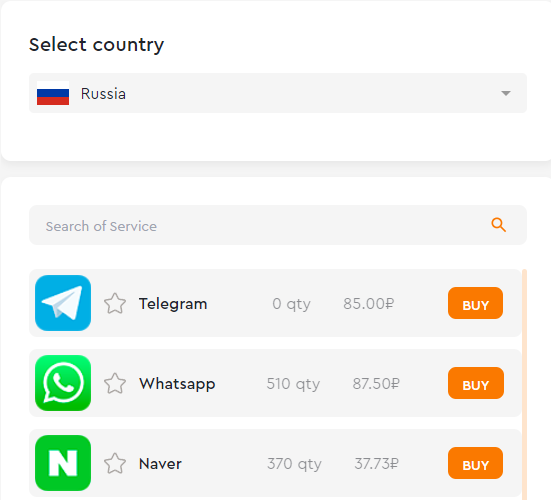Screen dimensions: 551x500
Task: Click the Russia flag icon
Action: (x=53, y=93)
